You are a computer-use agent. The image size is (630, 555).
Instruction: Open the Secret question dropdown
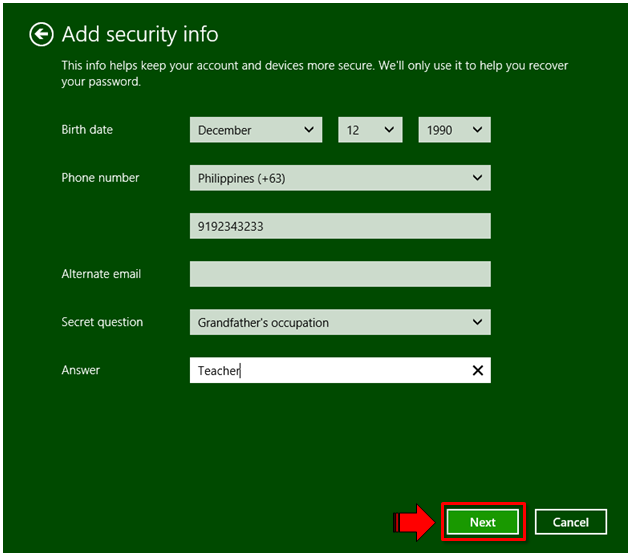(340, 323)
